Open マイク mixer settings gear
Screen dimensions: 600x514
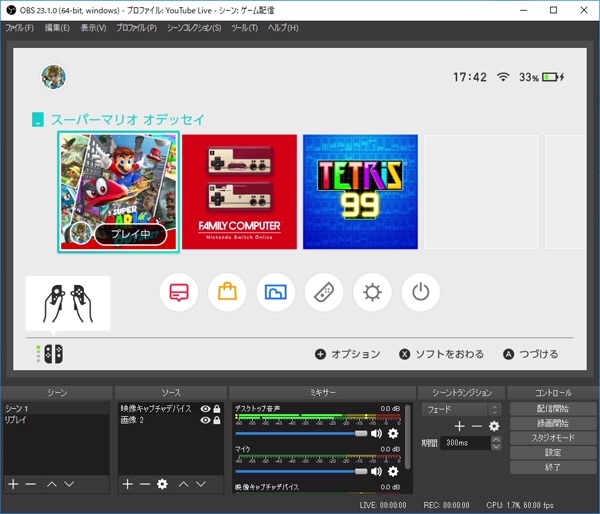(393, 471)
